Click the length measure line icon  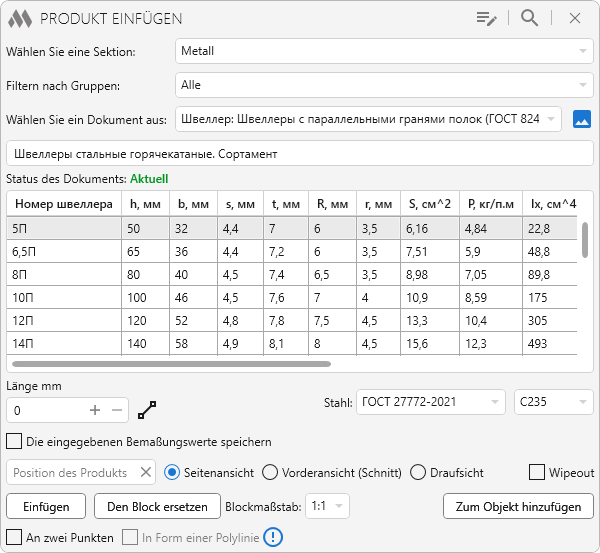(148, 410)
